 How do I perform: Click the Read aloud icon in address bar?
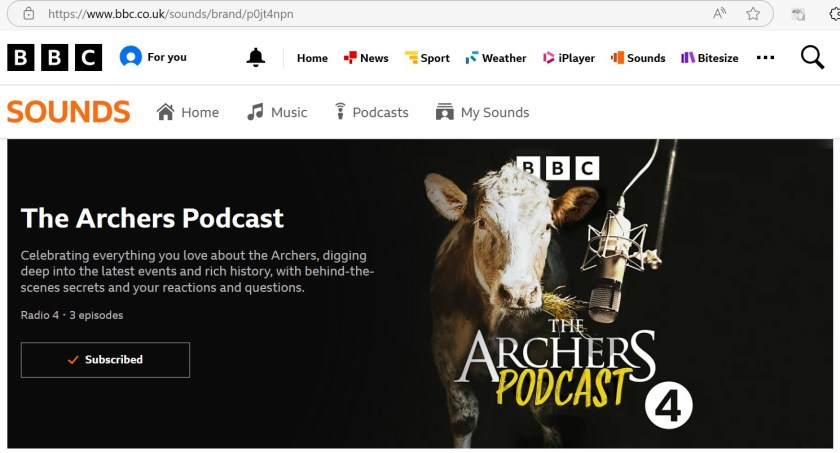tap(720, 14)
